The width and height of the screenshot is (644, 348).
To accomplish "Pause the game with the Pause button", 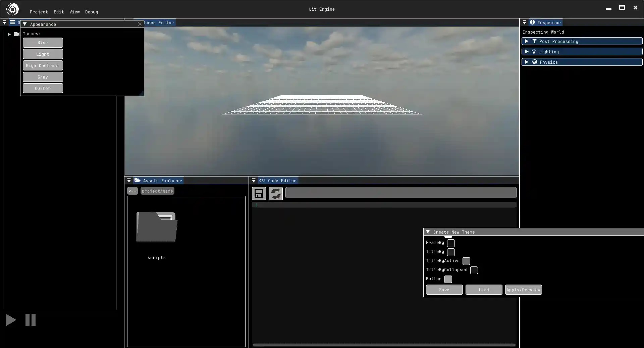I will 31,320.
